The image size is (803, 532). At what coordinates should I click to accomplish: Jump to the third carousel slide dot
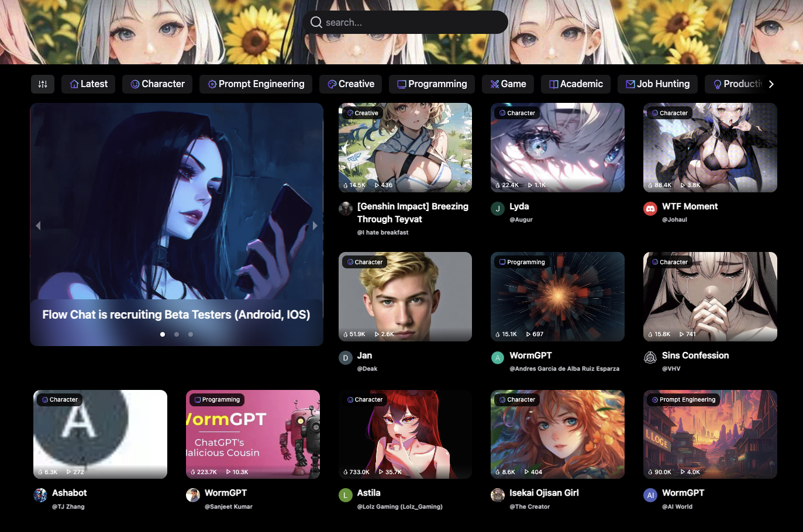pyautogui.click(x=191, y=334)
